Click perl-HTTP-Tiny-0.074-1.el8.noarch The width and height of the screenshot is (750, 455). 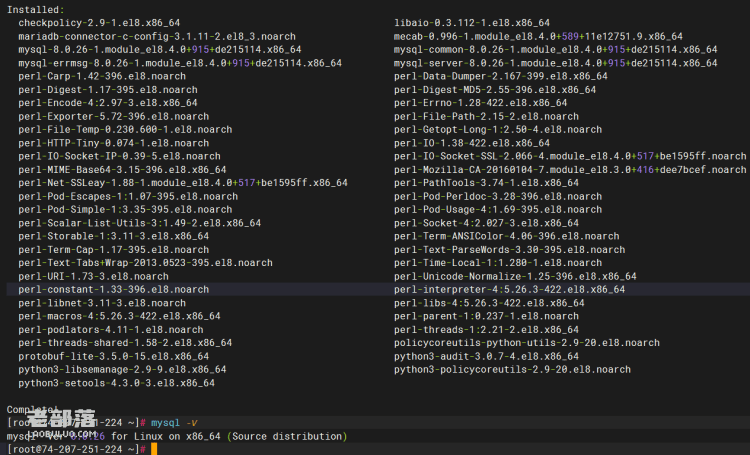point(113,143)
